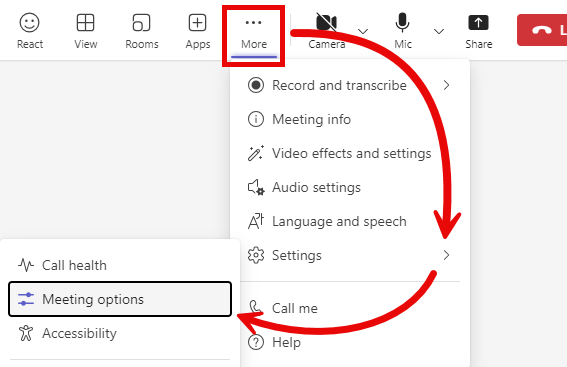Expand the Mic options chevron
Image resolution: width=567 pixels, height=367 pixels.
click(x=439, y=31)
